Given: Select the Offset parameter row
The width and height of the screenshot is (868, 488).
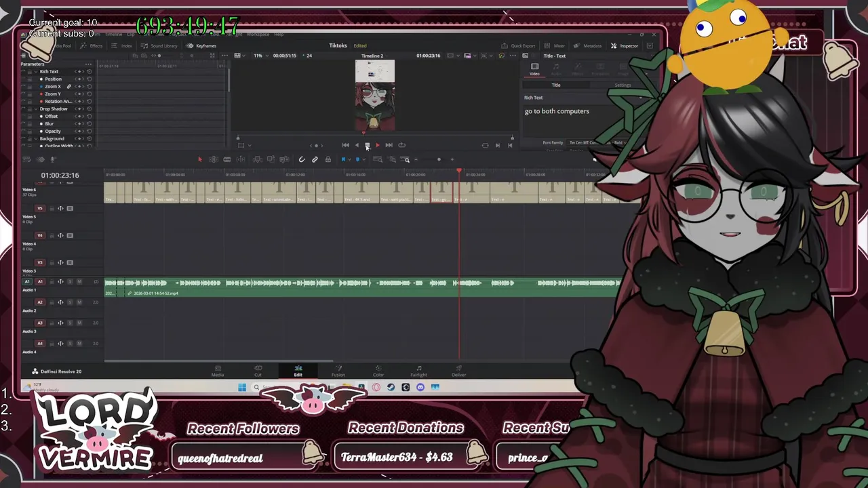Looking at the screenshot, I should [x=52, y=116].
